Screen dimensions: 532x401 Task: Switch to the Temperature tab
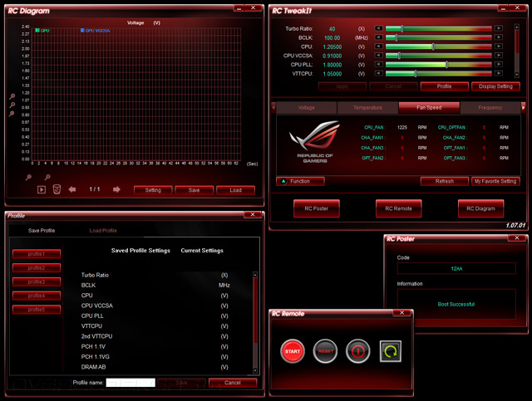pyautogui.click(x=367, y=107)
